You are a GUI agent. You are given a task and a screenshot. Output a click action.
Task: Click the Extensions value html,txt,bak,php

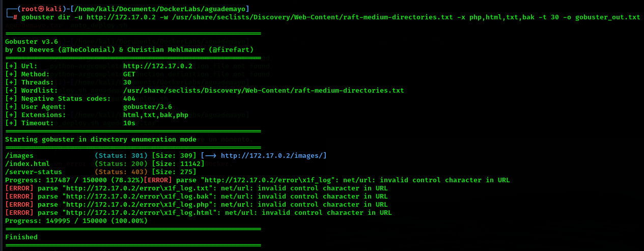point(155,115)
